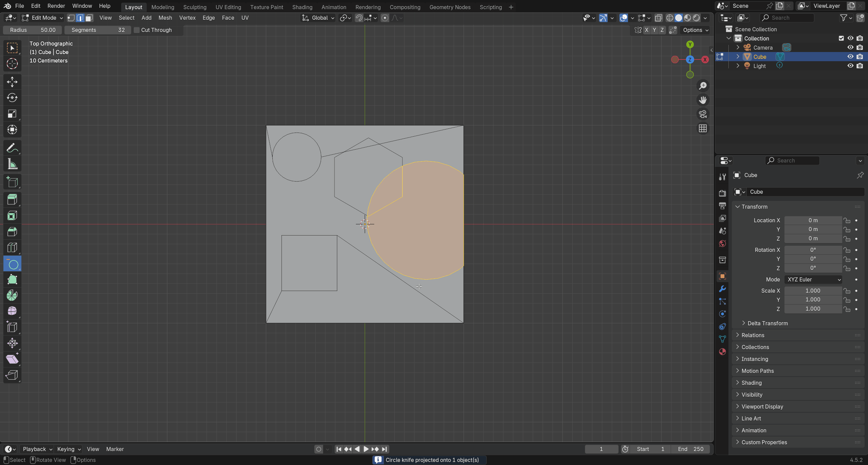Switch viewport to wireframe shading
868x465 pixels.
coord(670,18)
